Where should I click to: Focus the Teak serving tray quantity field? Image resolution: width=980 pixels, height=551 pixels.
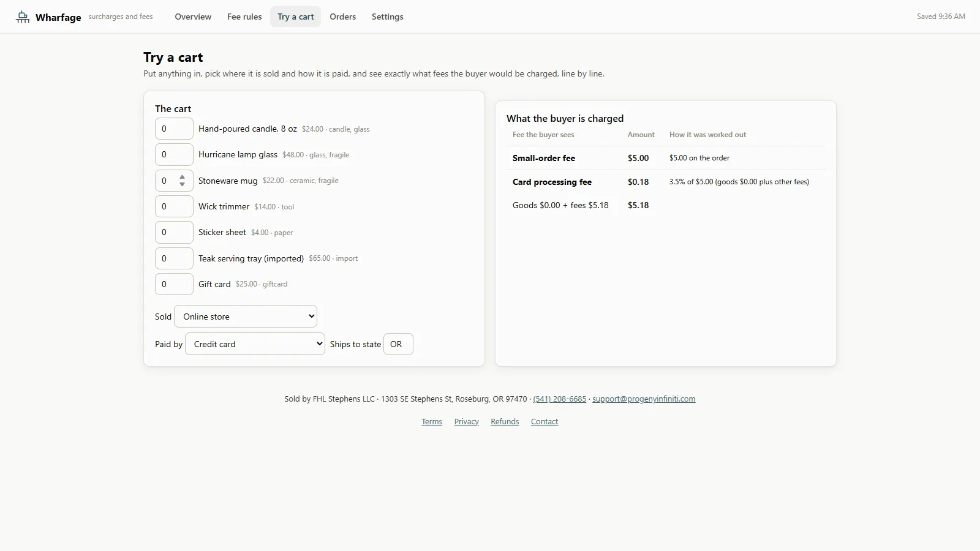point(174,258)
